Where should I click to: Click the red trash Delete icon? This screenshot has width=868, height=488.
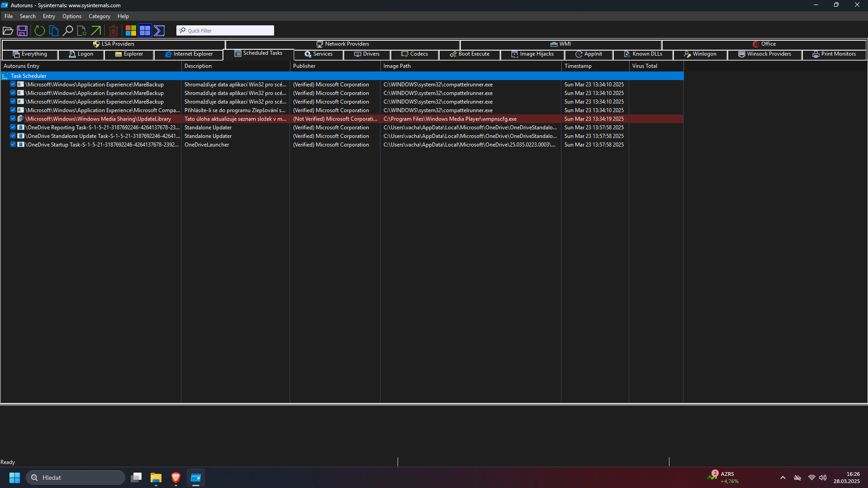pyautogui.click(x=114, y=31)
